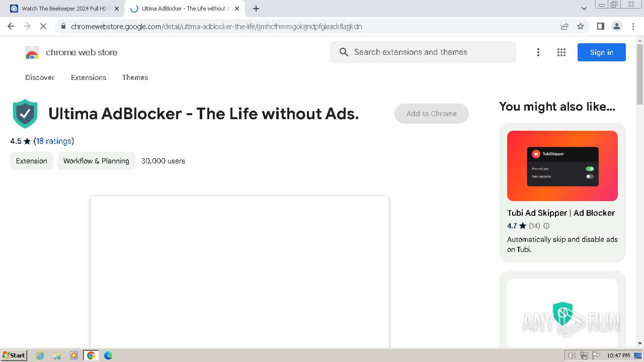
Task: Select the Workflow & Planning category chip
Action: coord(96,161)
